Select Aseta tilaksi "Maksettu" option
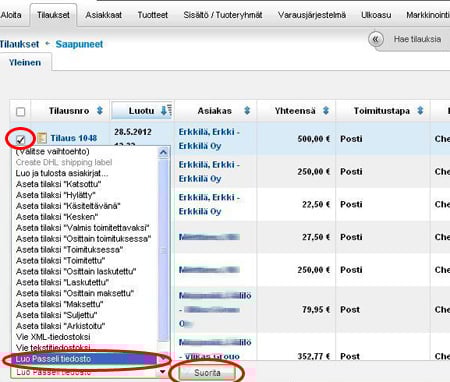This screenshot has width=450, height=382. pos(60,304)
